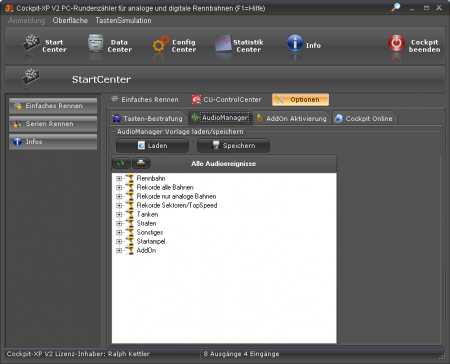Select the Rekorde nur analoge Bahnen label
The image size is (450, 364).
tap(176, 196)
